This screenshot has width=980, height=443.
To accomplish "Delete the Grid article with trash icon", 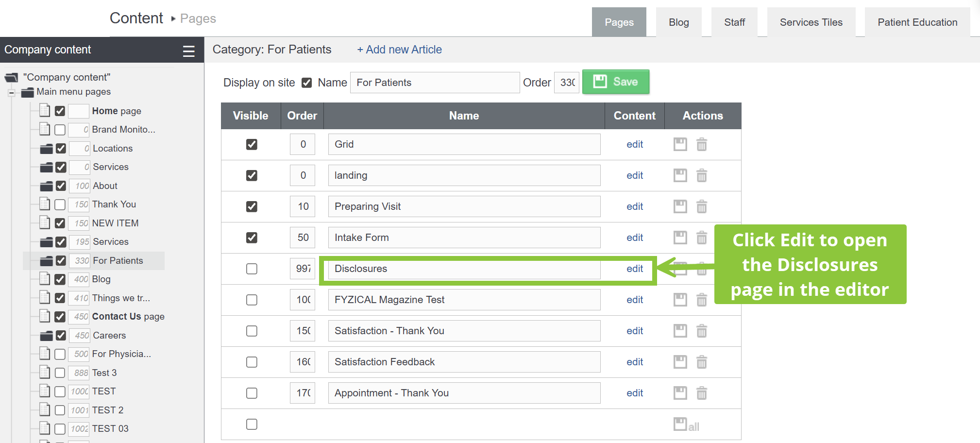I will 702,144.
